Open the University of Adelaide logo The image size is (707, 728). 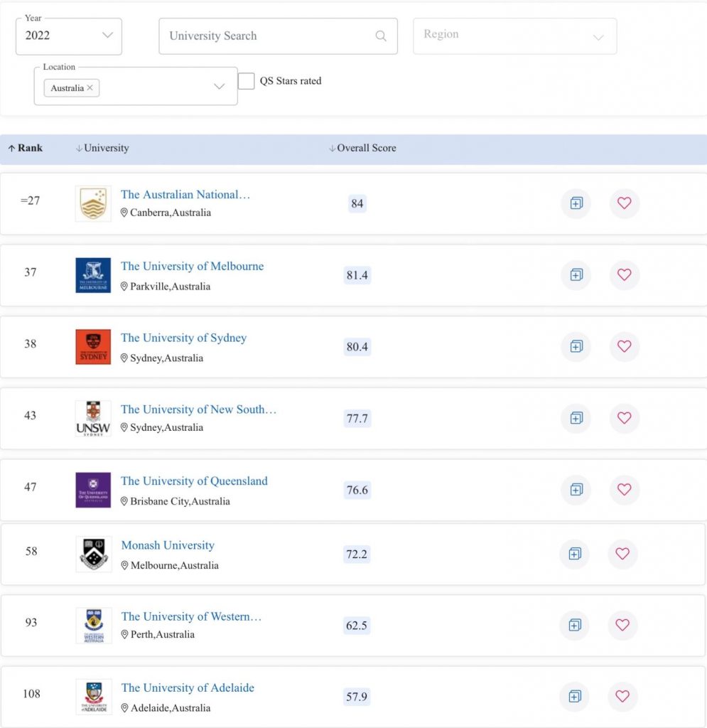pos(94,697)
